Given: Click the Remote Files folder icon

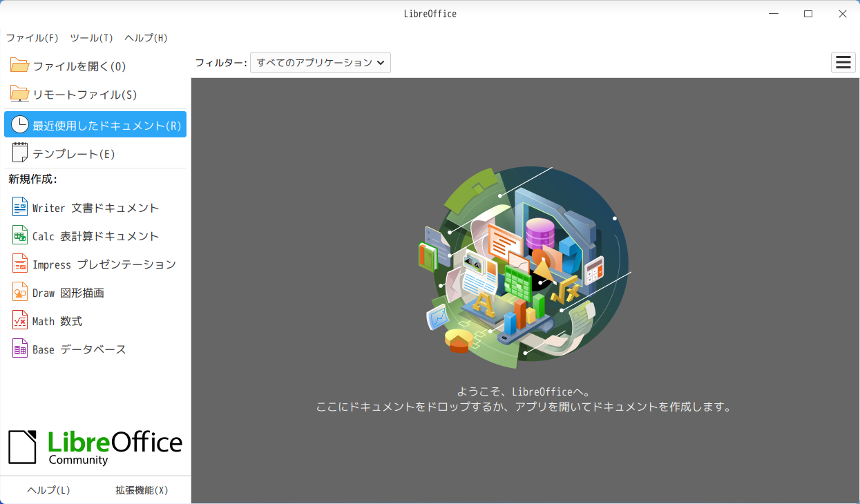Looking at the screenshot, I should pos(20,95).
